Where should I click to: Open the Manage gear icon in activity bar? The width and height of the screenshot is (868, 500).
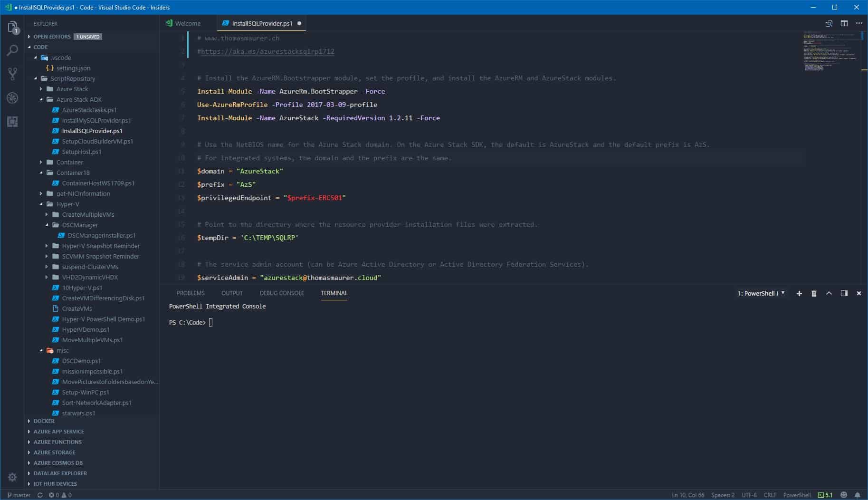tap(12, 477)
